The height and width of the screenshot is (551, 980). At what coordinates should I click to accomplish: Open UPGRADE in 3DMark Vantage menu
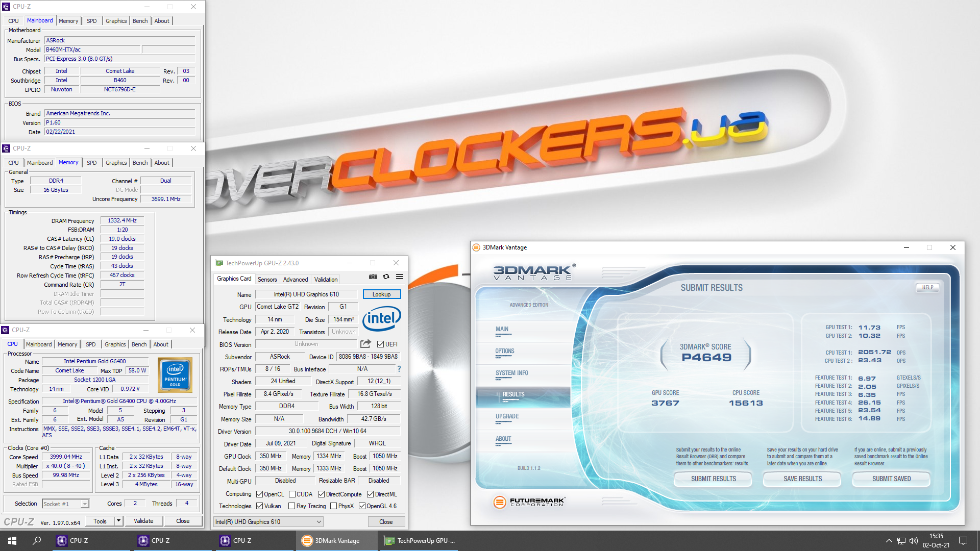click(507, 416)
